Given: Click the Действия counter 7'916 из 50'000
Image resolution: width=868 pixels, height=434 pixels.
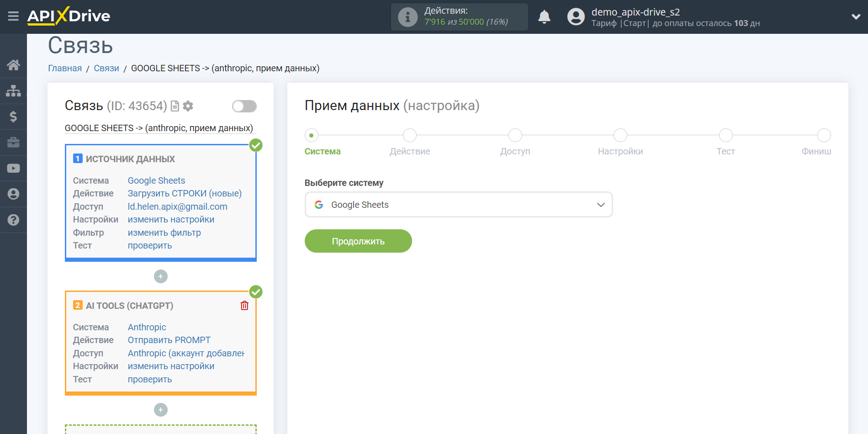Looking at the screenshot, I should tap(466, 22).
